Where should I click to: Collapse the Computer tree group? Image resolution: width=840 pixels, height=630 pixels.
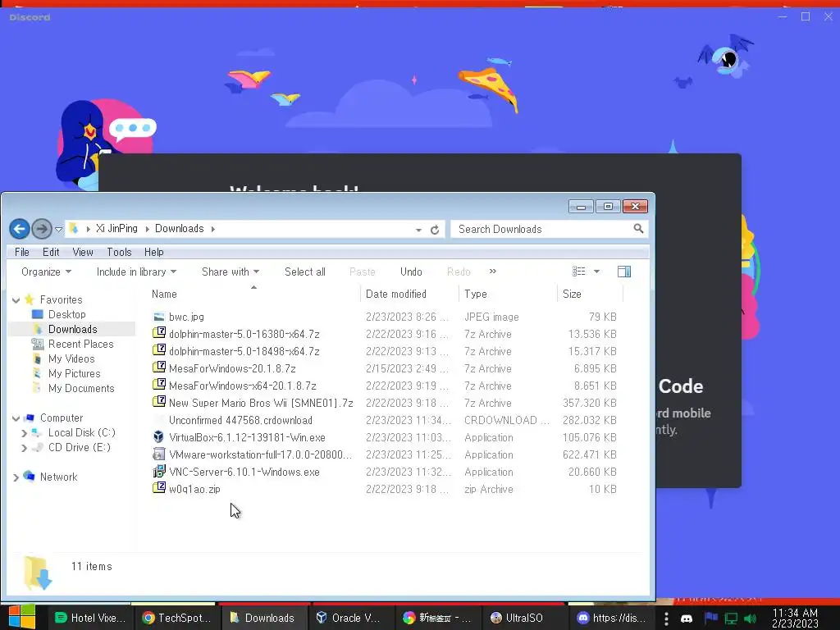(x=16, y=418)
